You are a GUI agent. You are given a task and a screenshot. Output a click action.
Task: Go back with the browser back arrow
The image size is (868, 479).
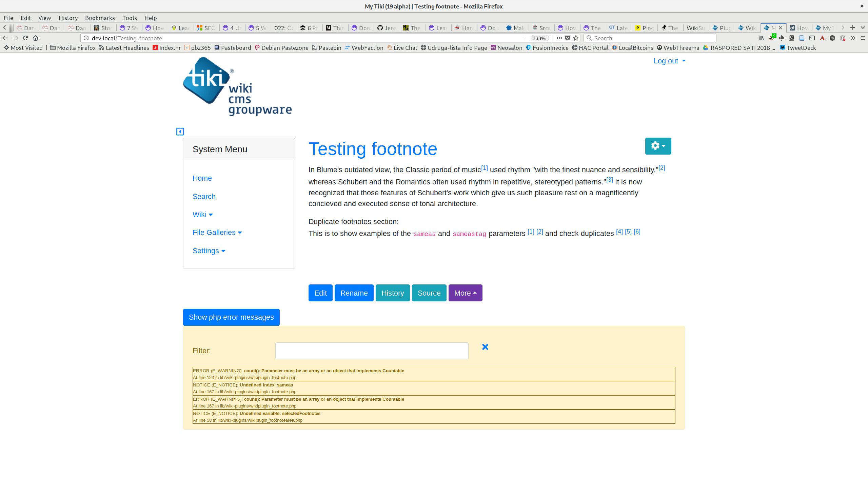5,38
